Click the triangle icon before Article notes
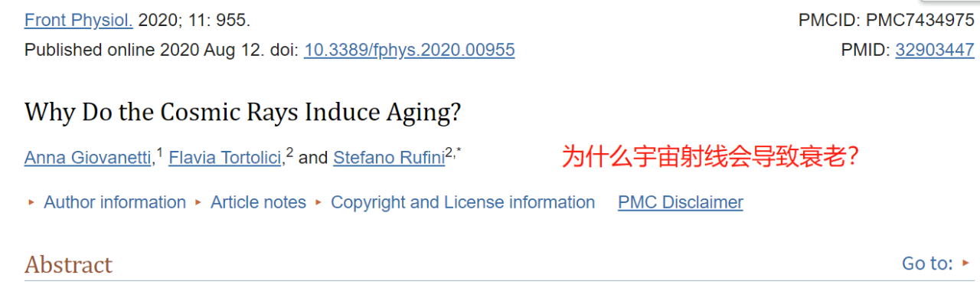The width and height of the screenshot is (980, 298). [x=198, y=203]
